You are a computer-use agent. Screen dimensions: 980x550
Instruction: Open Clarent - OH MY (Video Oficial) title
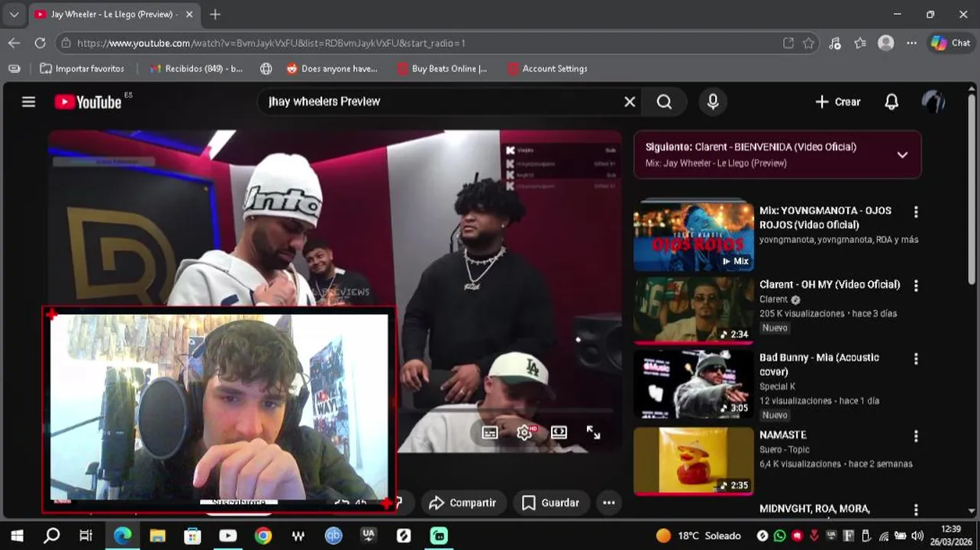[x=830, y=284]
